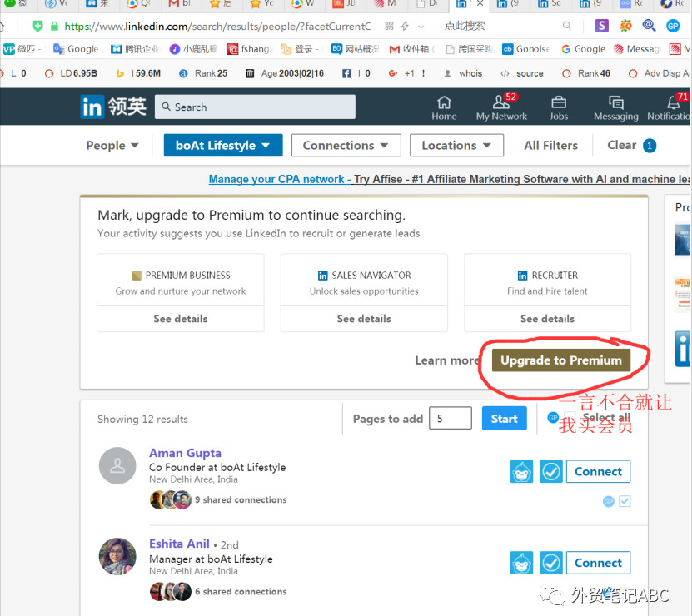Open Eshita Anil's profile name link
This screenshot has width=692, height=616.
(x=179, y=544)
